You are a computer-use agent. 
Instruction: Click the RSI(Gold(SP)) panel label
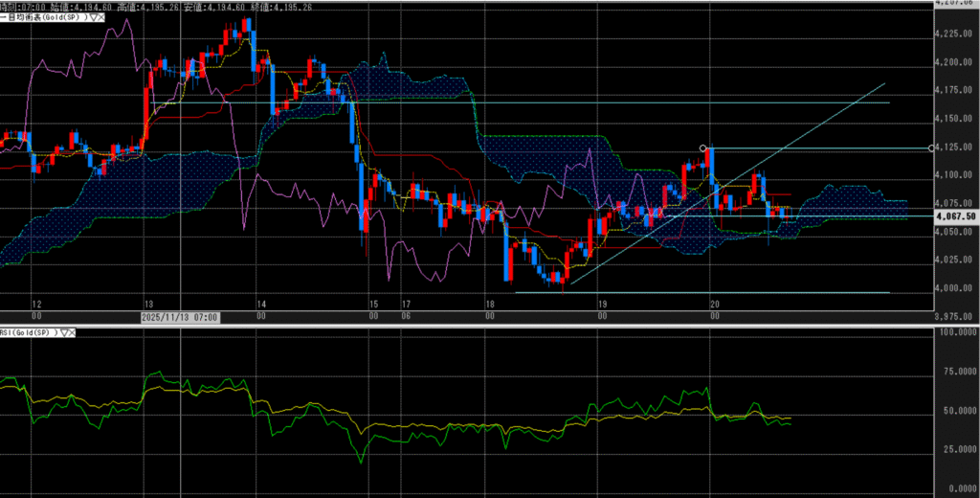click(x=29, y=331)
